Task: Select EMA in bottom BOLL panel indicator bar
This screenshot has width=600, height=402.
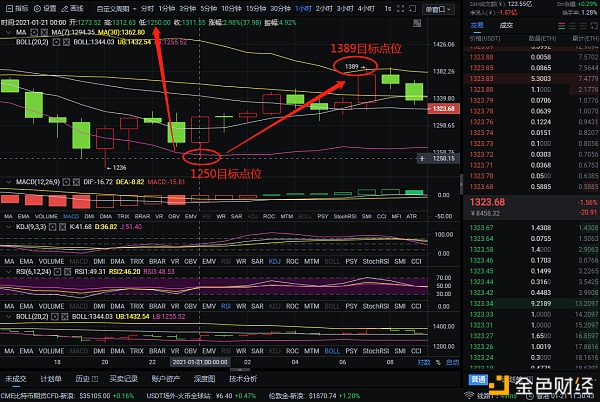Action: (x=26, y=351)
